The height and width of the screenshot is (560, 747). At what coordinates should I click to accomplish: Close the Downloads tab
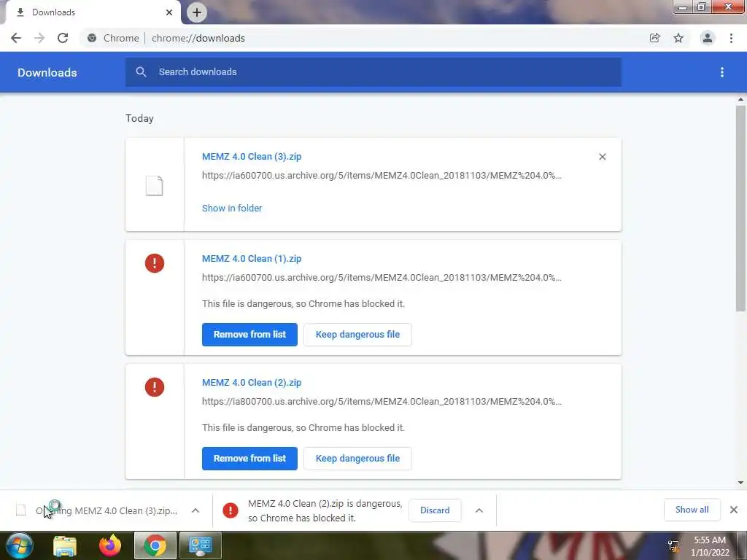[x=169, y=12]
